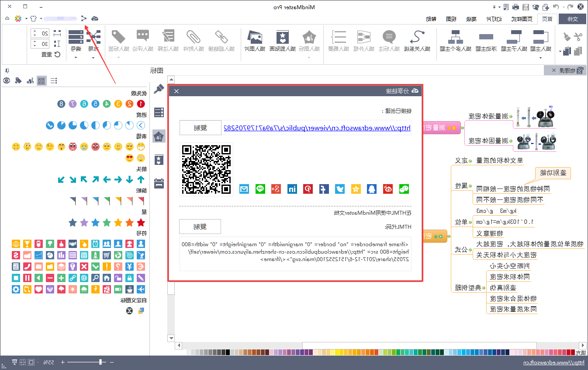Click 复制 beside HTML代码
This screenshot has height=370, width=588.
[200, 227]
